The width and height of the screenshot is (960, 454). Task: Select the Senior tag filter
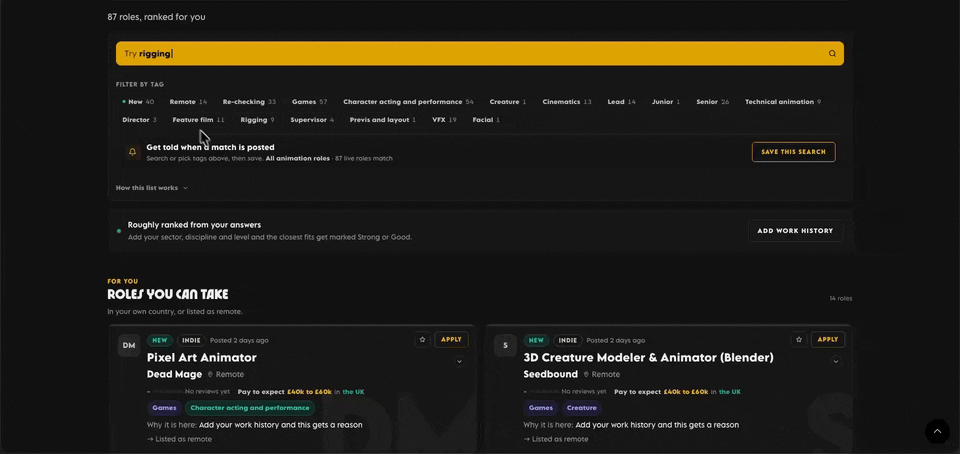tap(713, 102)
